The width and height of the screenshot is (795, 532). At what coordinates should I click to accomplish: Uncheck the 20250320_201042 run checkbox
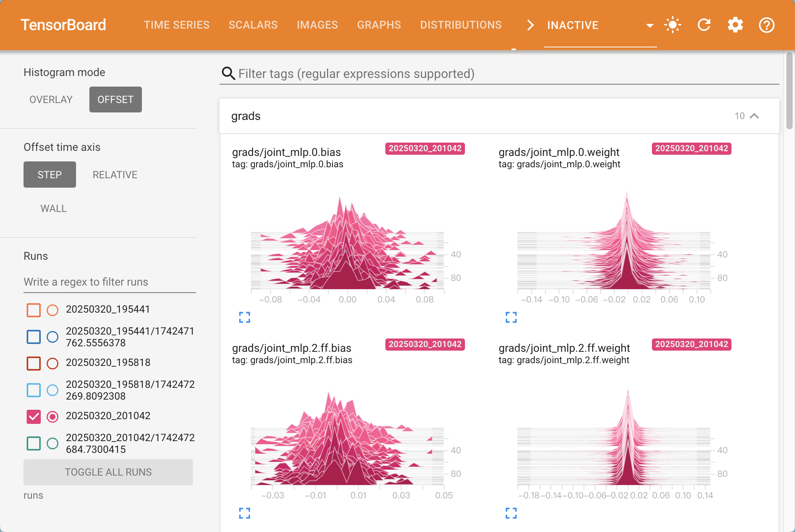[x=34, y=416]
